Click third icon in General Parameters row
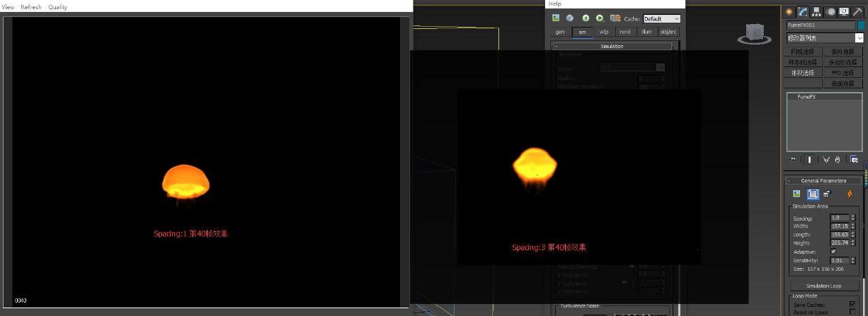 pos(826,194)
